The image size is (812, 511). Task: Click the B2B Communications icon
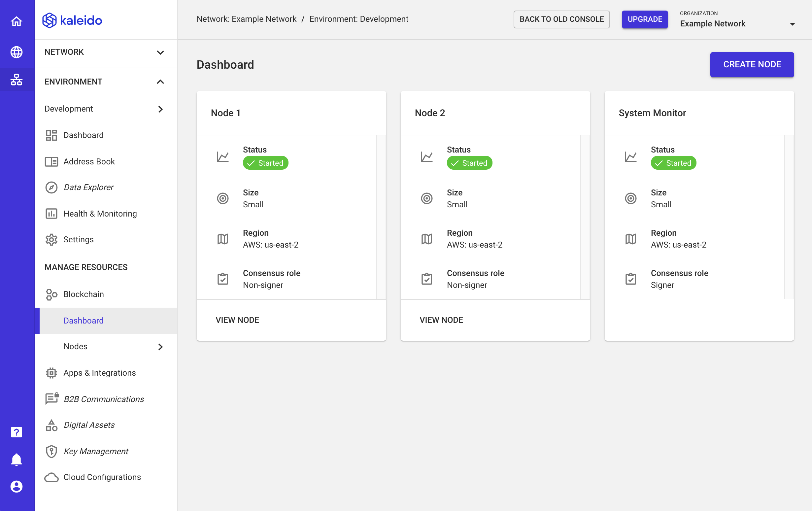pyautogui.click(x=51, y=399)
